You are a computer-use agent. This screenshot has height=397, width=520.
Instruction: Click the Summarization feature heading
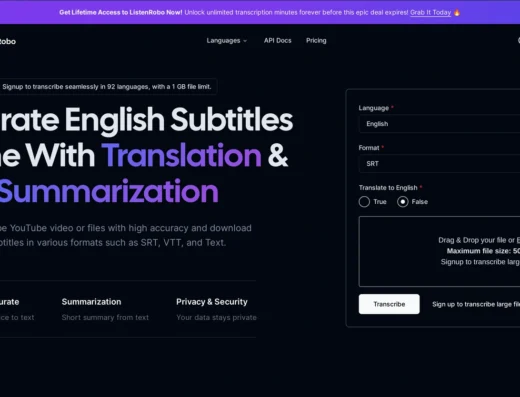[91, 302]
